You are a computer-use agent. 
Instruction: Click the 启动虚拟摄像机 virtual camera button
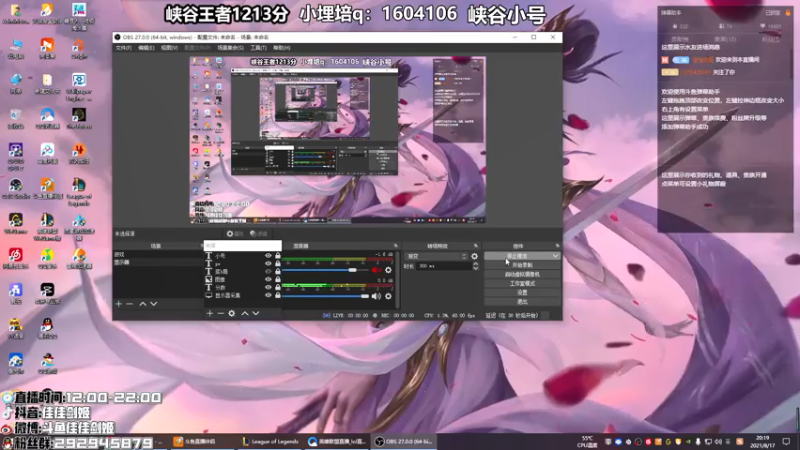click(522, 274)
